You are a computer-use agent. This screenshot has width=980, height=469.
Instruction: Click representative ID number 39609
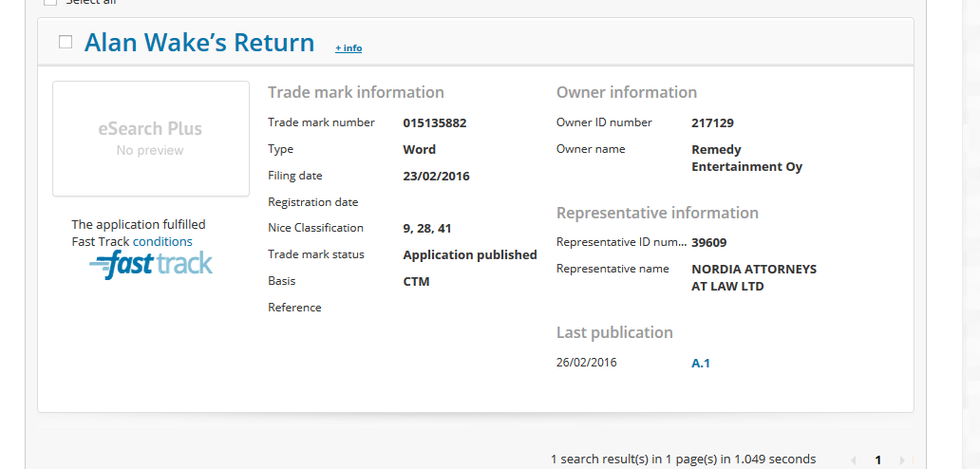click(709, 242)
